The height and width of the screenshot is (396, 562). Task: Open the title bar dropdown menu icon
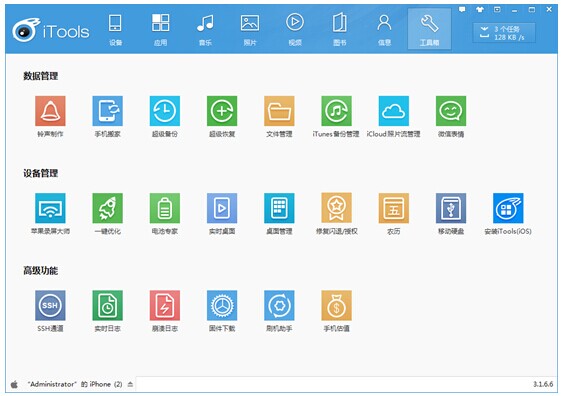[x=497, y=10]
